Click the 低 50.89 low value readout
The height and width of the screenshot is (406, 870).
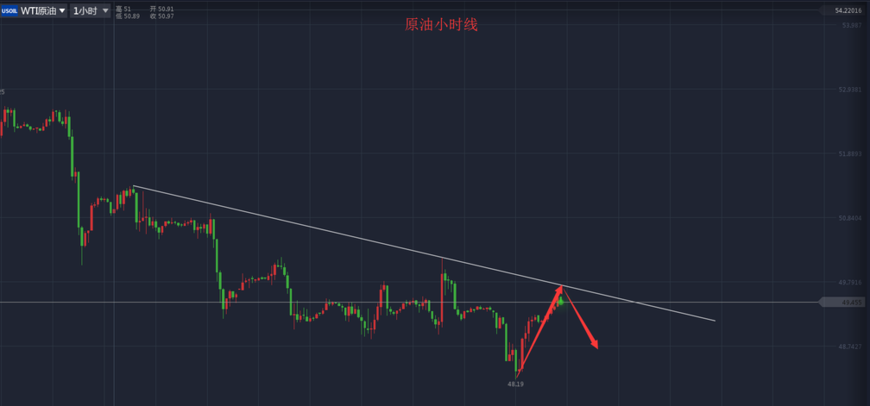coord(128,16)
